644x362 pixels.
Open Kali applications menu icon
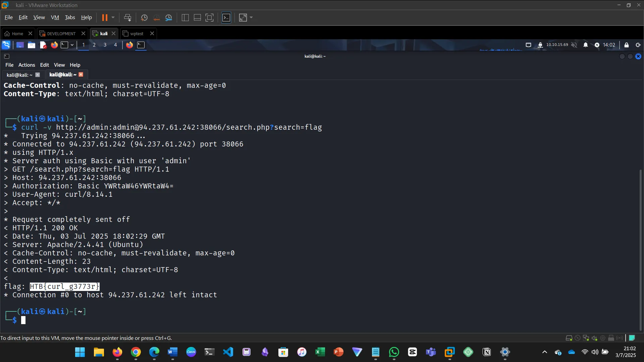pos(6,45)
